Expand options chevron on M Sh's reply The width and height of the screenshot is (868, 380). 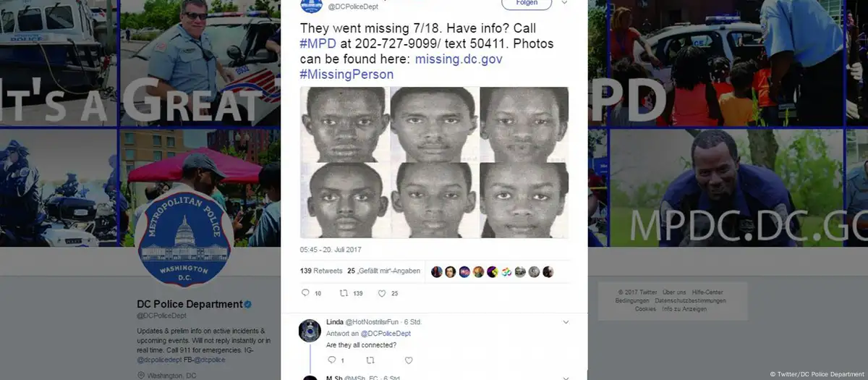(x=566, y=378)
